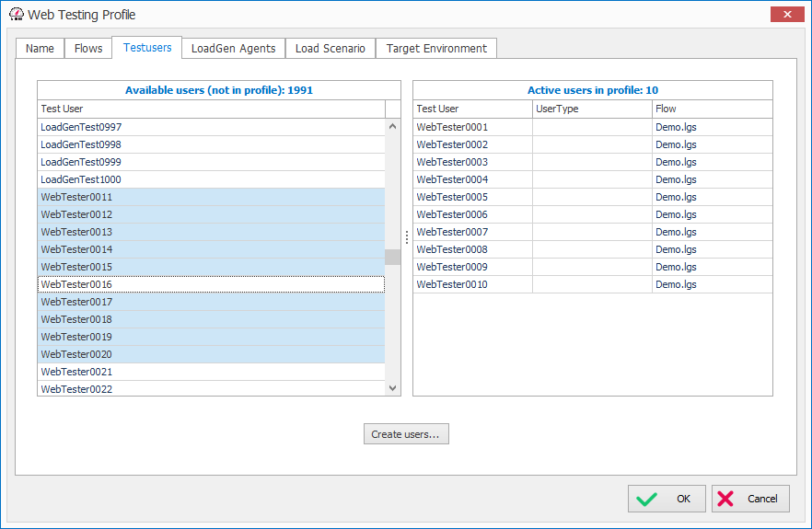The width and height of the screenshot is (812, 529).
Task: Click the Cancel button
Action: pyautogui.click(x=750, y=499)
